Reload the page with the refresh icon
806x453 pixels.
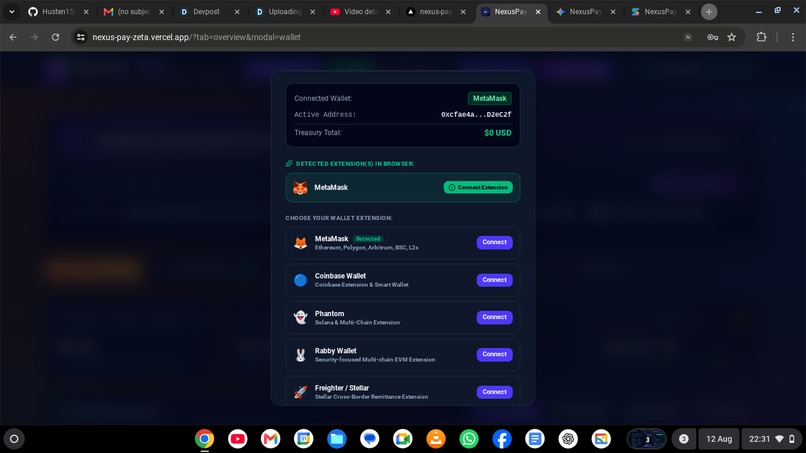click(x=56, y=37)
